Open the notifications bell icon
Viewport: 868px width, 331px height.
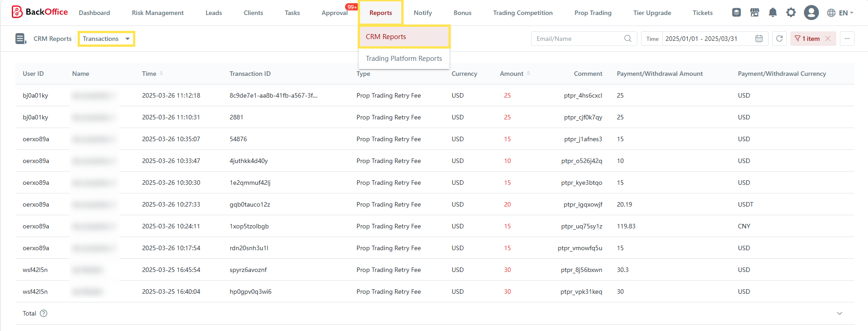[773, 13]
